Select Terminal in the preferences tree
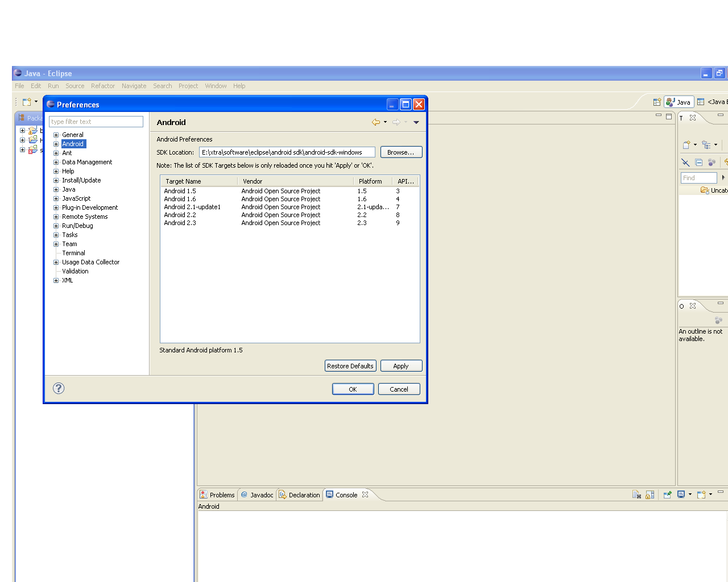Image resolution: width=728 pixels, height=582 pixels. pyautogui.click(x=74, y=253)
